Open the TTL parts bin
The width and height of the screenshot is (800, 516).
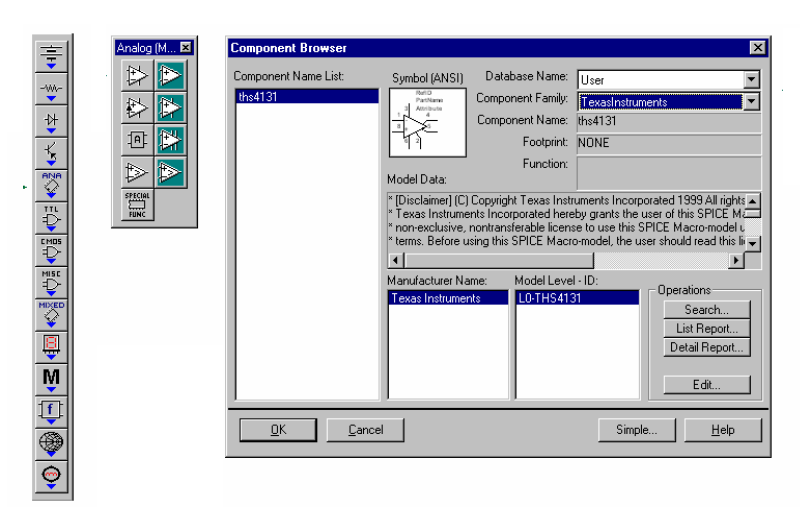coord(51,218)
